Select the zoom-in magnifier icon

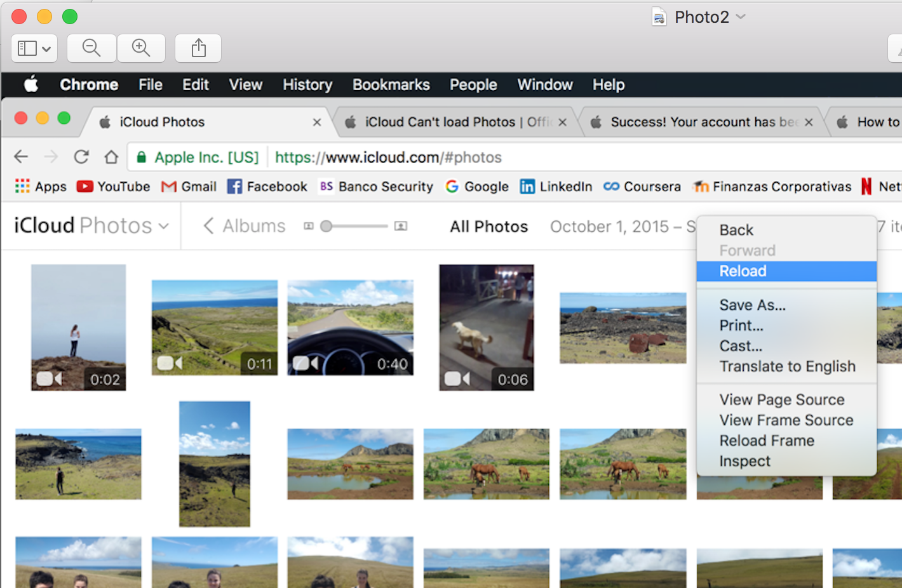pos(141,48)
